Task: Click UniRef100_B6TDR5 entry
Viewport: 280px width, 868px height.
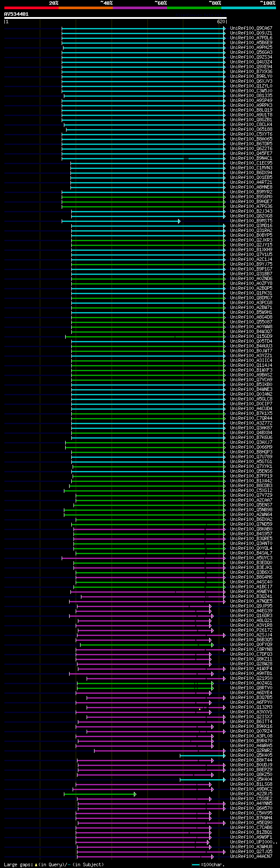Action: [251, 144]
